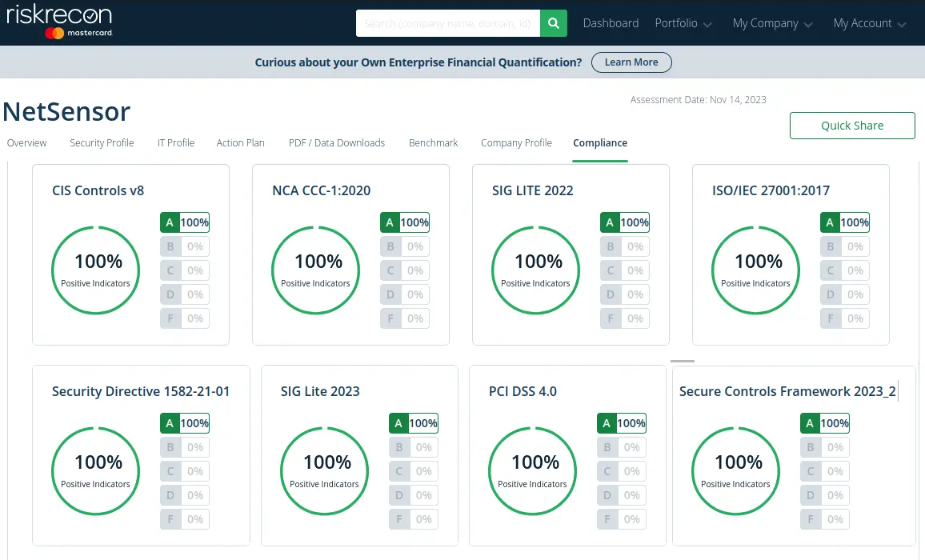Viewport: 925px width, 560px height.
Task: Click the Secure Controls Framework progress ring
Action: pyautogui.click(x=735, y=471)
